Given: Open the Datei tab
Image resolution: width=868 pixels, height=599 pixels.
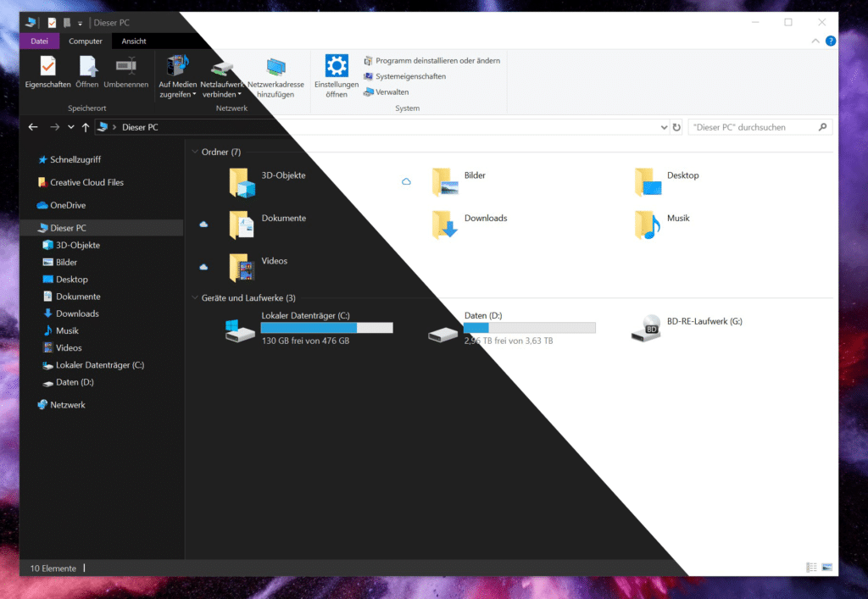Looking at the screenshot, I should coord(39,41).
